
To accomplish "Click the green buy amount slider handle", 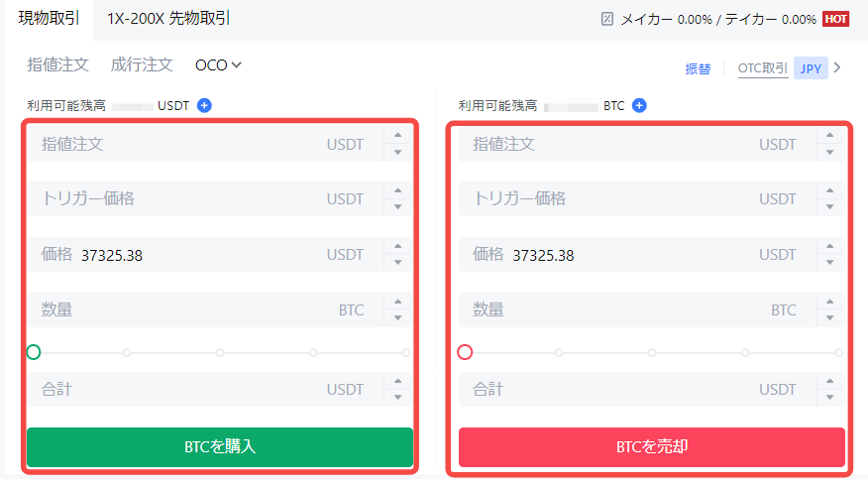I will point(34,352).
